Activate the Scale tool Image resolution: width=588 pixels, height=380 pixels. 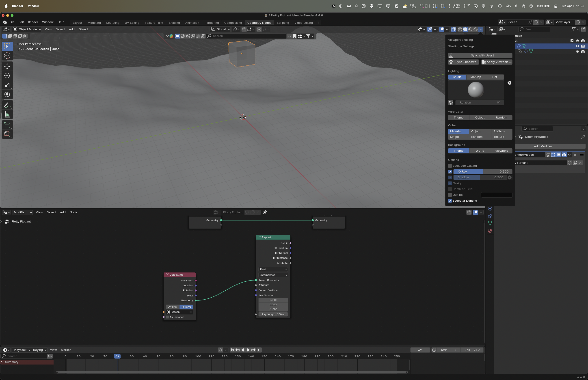pos(7,85)
